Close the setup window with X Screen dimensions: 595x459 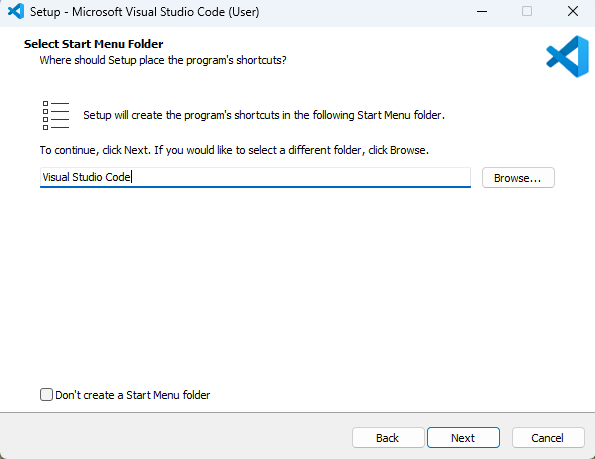pyautogui.click(x=573, y=11)
